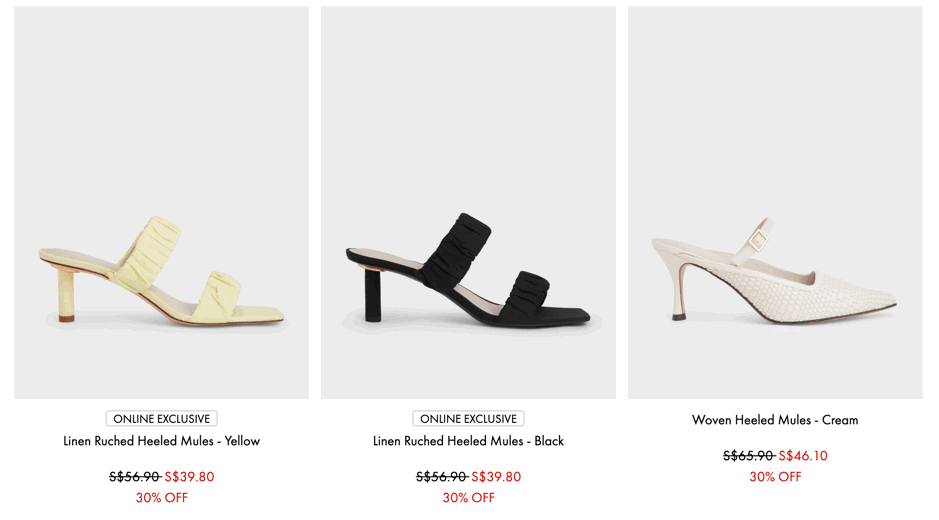The height and width of the screenshot is (520, 939).
Task: Click struck-through S$56.90 price under yellow mules
Action: [x=135, y=477]
